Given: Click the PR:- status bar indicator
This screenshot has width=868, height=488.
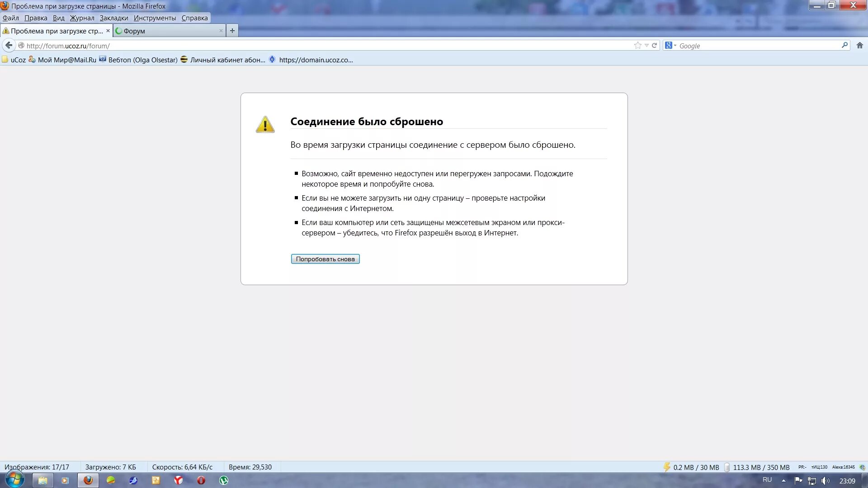Looking at the screenshot, I should click(802, 467).
